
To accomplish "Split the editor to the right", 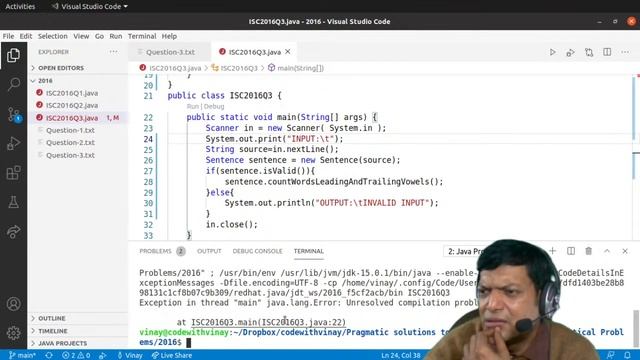I will [607, 52].
